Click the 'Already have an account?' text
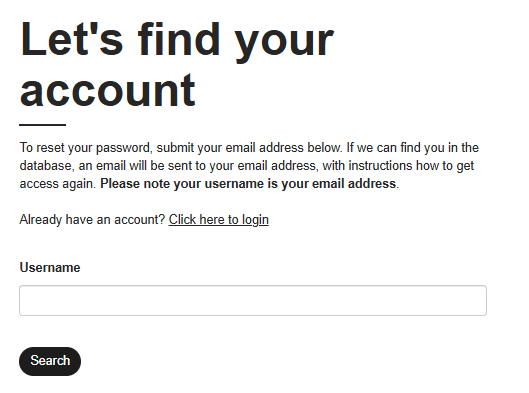The image size is (529, 393). (92, 220)
